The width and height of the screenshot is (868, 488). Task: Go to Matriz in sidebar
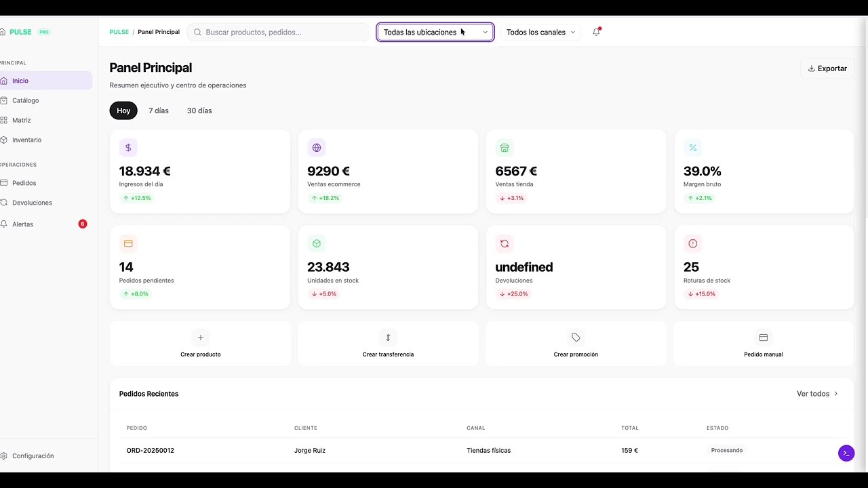tap(22, 120)
